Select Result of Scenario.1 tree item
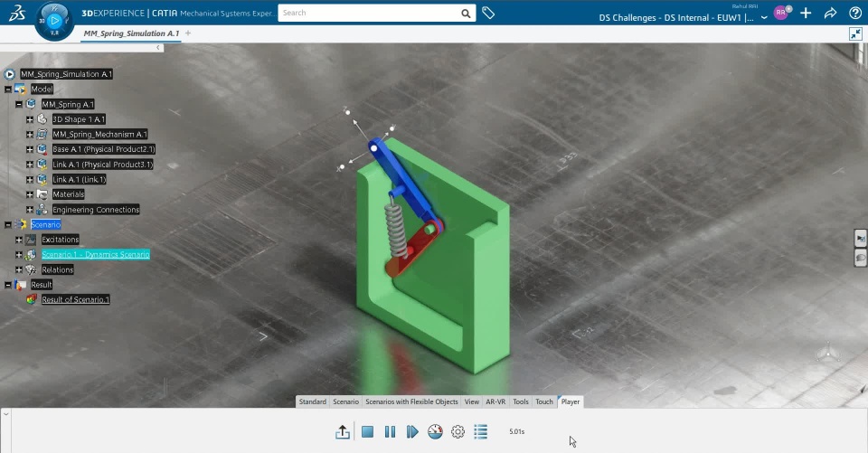Screen dimensions: 868x453 [75, 299]
